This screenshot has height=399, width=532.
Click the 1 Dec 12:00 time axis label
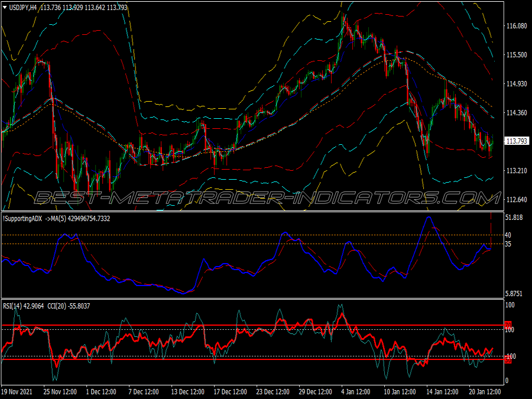click(x=101, y=391)
